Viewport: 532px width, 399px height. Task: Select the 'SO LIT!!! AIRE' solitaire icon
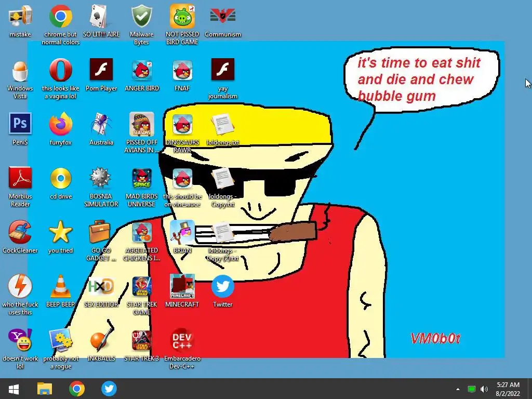tap(101, 16)
